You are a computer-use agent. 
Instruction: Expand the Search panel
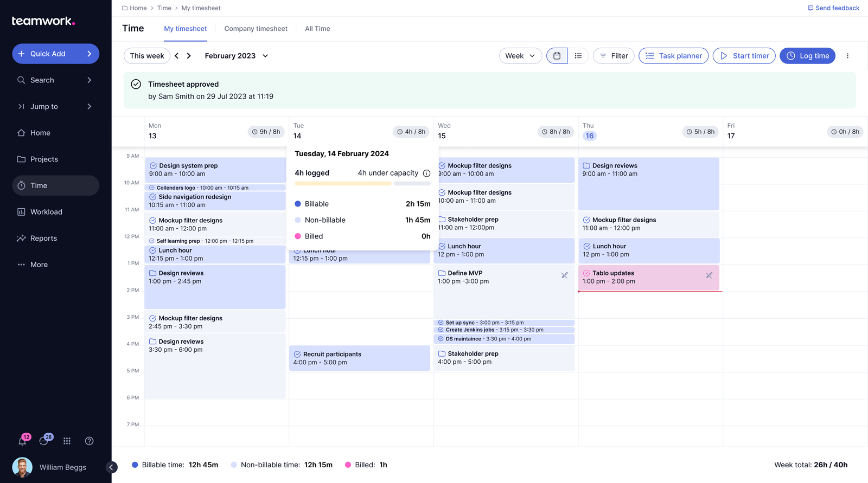55,80
